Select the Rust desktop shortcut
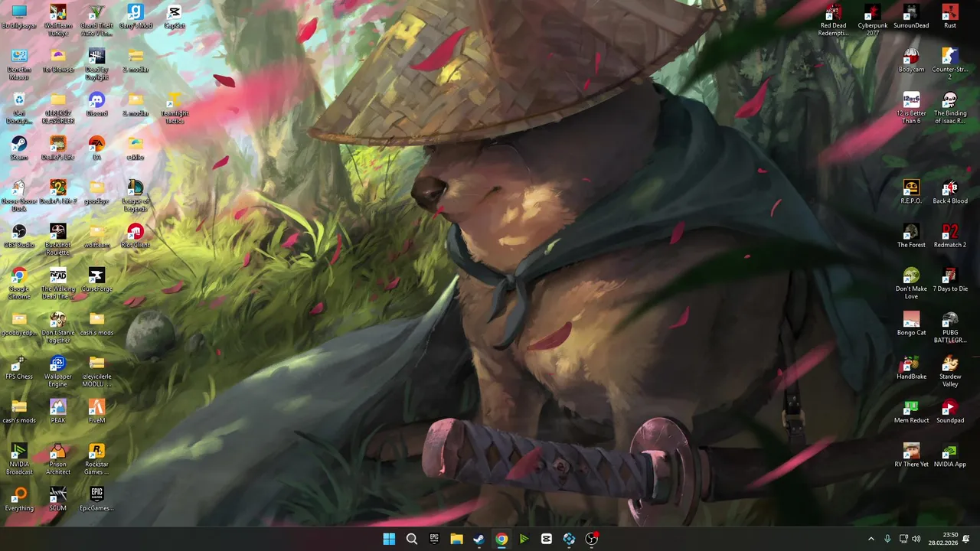 click(x=950, y=17)
